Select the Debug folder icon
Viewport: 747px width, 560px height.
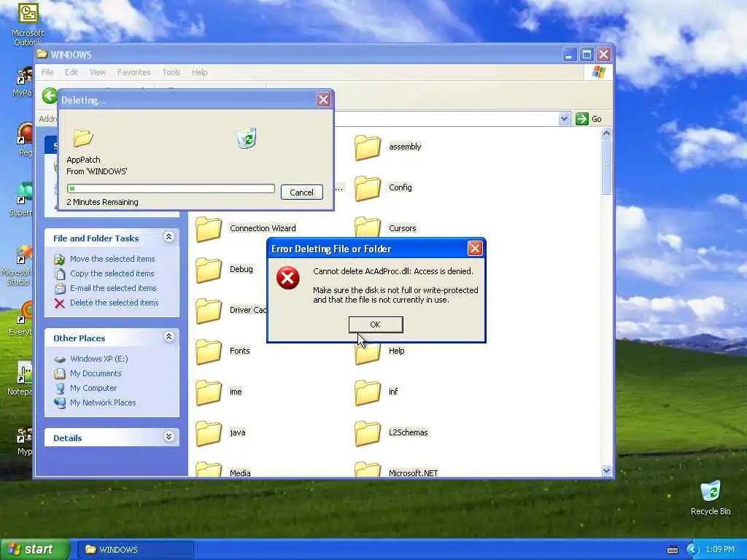click(209, 270)
